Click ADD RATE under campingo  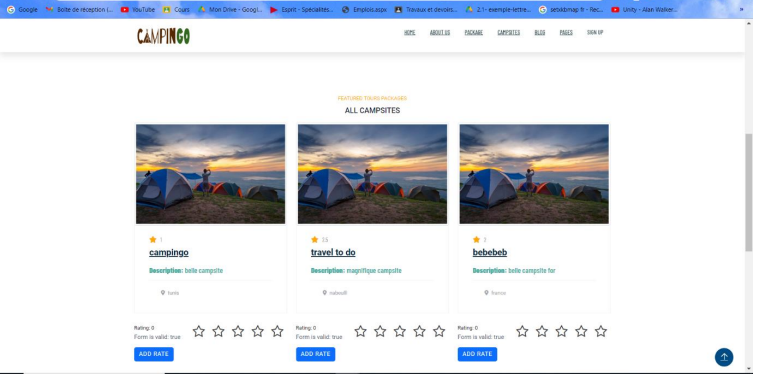click(x=154, y=354)
